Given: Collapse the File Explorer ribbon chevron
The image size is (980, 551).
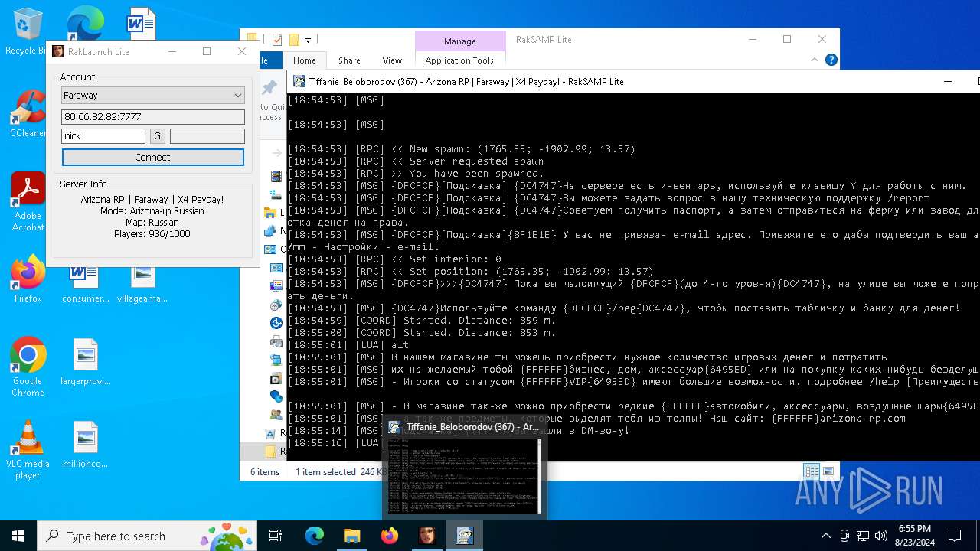Looking at the screenshot, I should click(815, 60).
